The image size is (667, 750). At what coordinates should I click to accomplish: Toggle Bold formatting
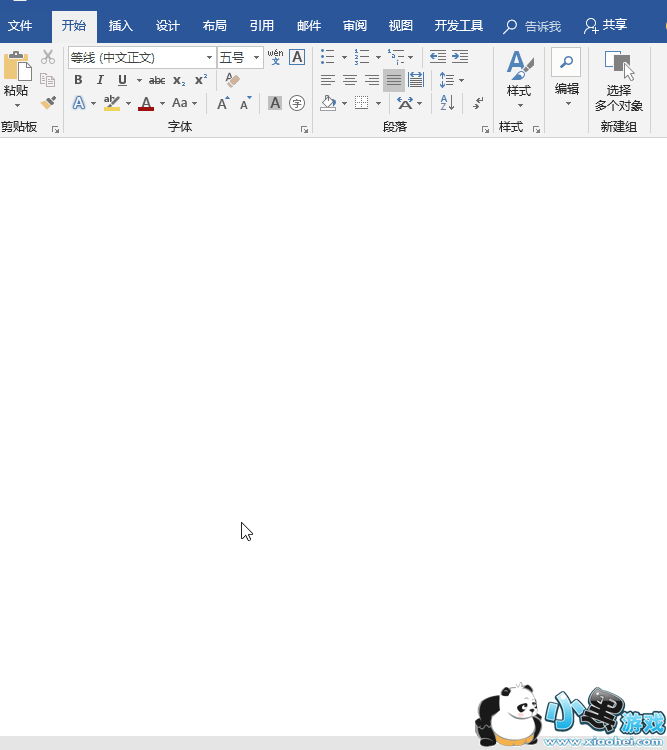click(x=78, y=80)
